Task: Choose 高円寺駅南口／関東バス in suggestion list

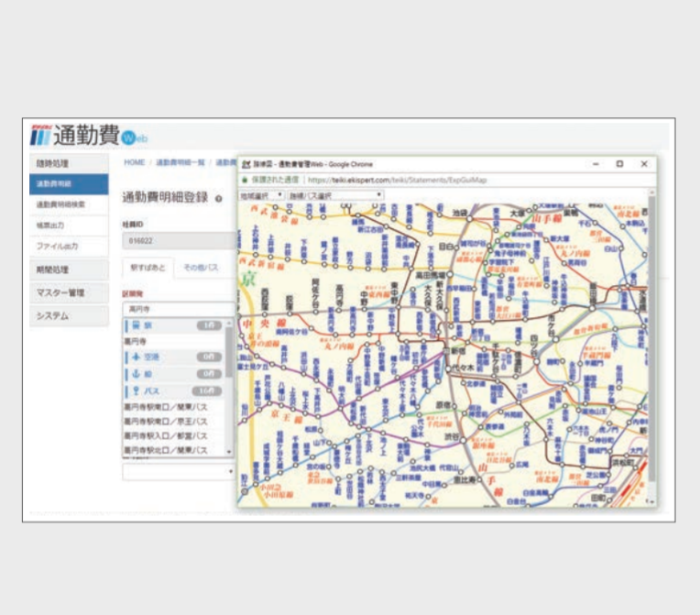Action: (x=174, y=407)
